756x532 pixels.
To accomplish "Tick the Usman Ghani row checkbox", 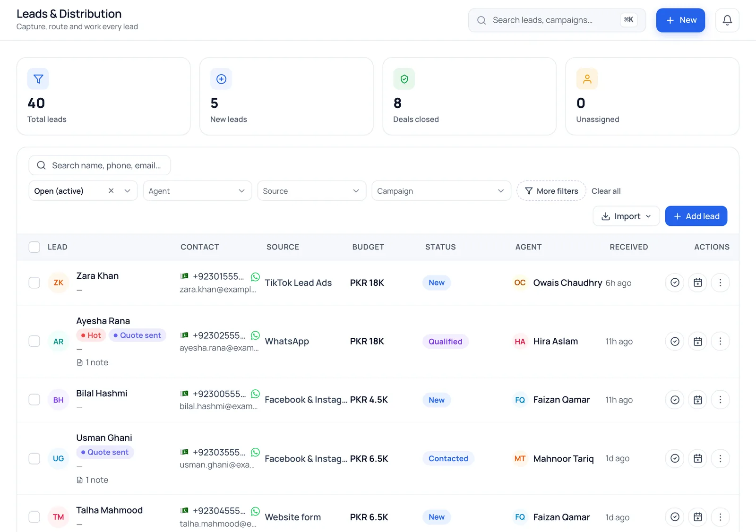I will (x=34, y=458).
